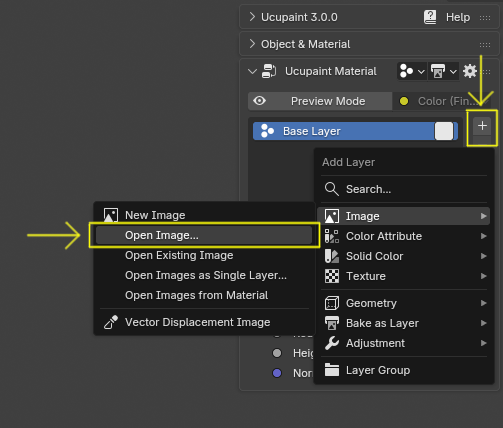Viewport: 503px width, 428px height.
Task: Open the Solid Color submenu
Action: (404, 256)
